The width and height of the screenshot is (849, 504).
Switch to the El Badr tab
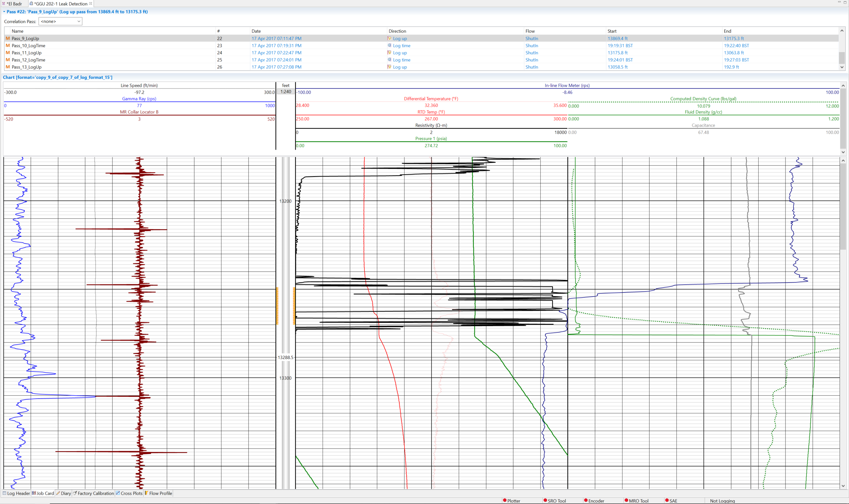[14, 4]
